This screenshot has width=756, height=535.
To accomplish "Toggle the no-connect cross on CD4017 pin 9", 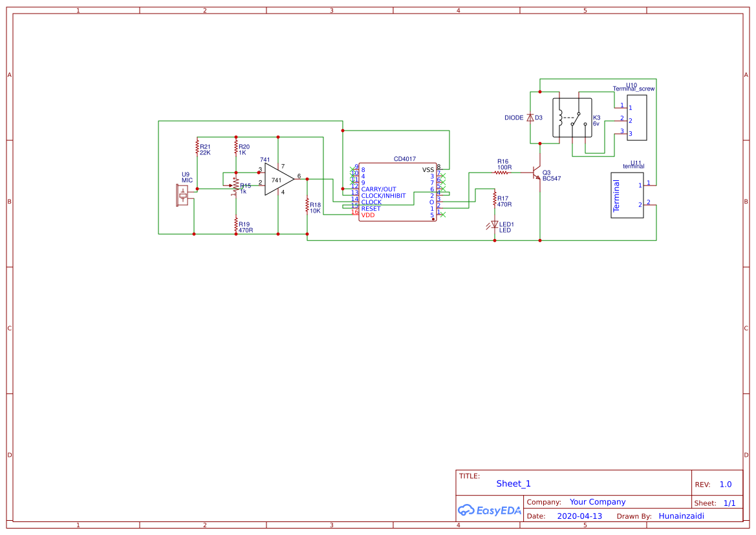I will tap(352, 169).
